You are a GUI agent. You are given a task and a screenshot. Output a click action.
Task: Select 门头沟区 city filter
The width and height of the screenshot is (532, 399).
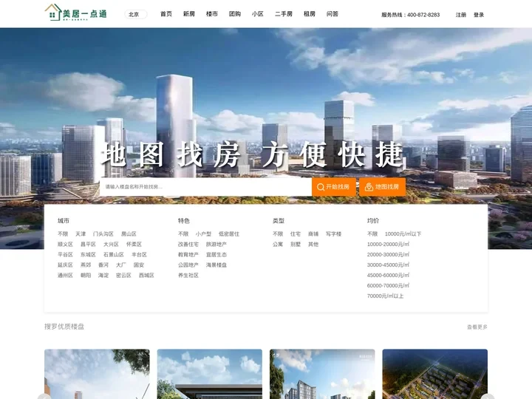(103, 233)
